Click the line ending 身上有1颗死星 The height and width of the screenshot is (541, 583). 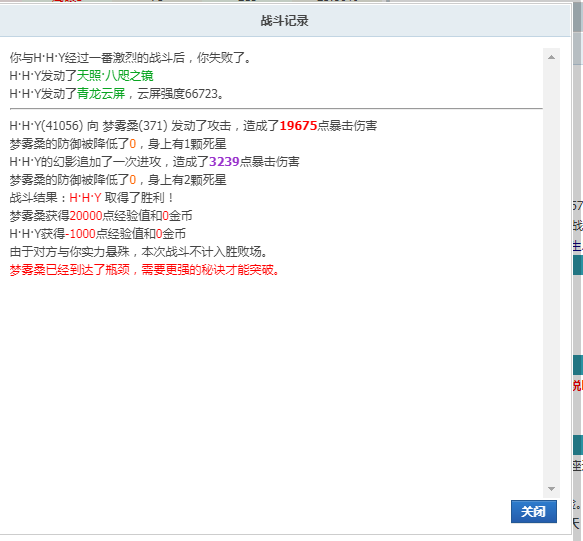tap(118, 144)
